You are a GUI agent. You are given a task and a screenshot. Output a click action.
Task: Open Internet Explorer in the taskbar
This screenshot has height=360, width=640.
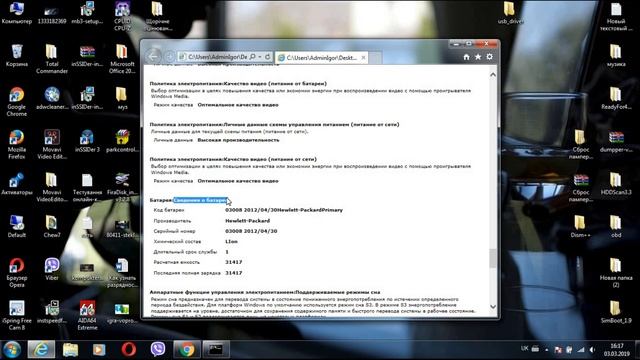[x=41, y=350]
